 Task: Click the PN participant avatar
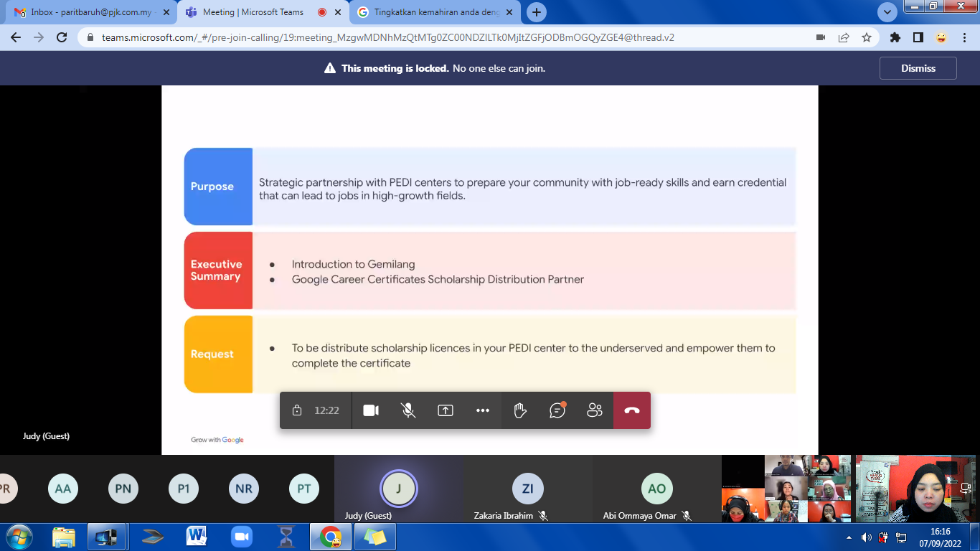click(x=123, y=489)
